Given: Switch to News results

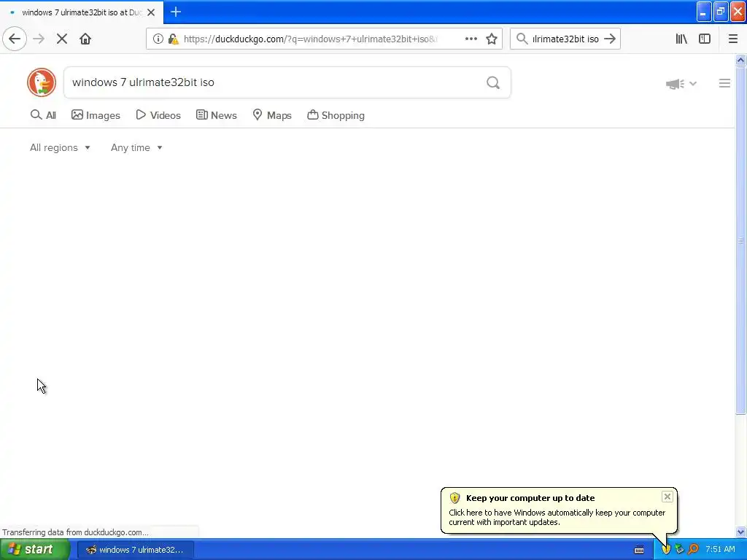Looking at the screenshot, I should [216, 115].
